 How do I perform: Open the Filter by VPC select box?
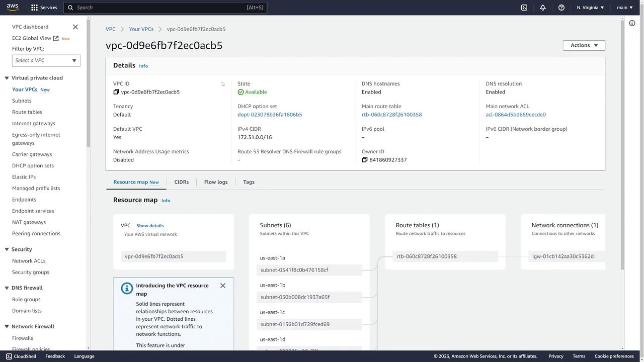(46, 60)
